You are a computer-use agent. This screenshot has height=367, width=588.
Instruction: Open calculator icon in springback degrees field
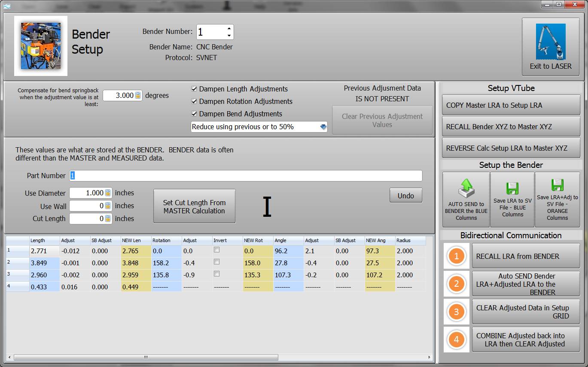tap(138, 95)
